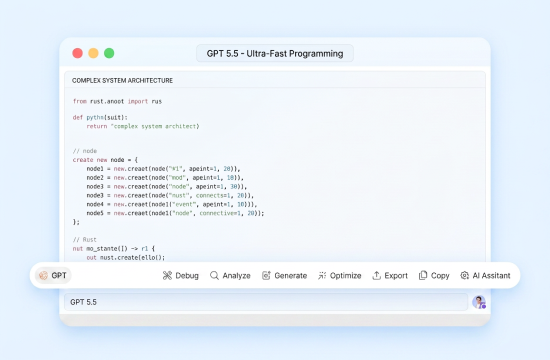The image size is (550, 360).
Task: Click the AI Assitant gear icon
Action: pyautogui.click(x=464, y=275)
